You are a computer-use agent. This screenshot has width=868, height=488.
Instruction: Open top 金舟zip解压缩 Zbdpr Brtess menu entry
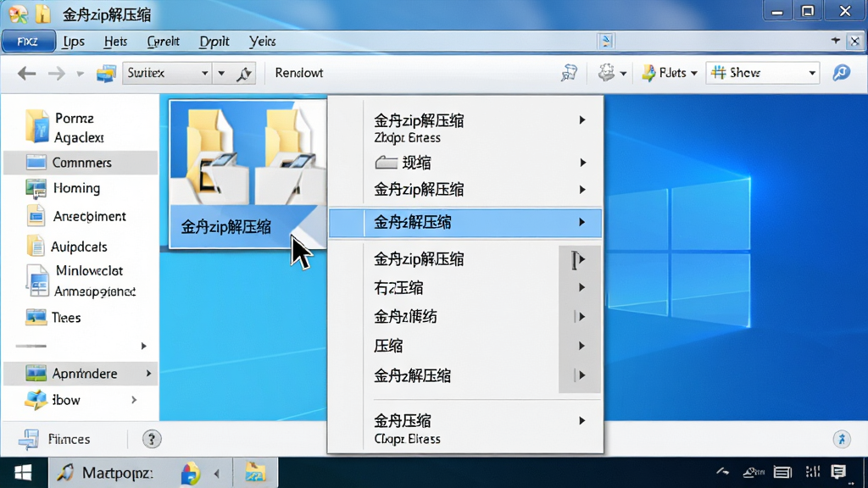point(465,129)
